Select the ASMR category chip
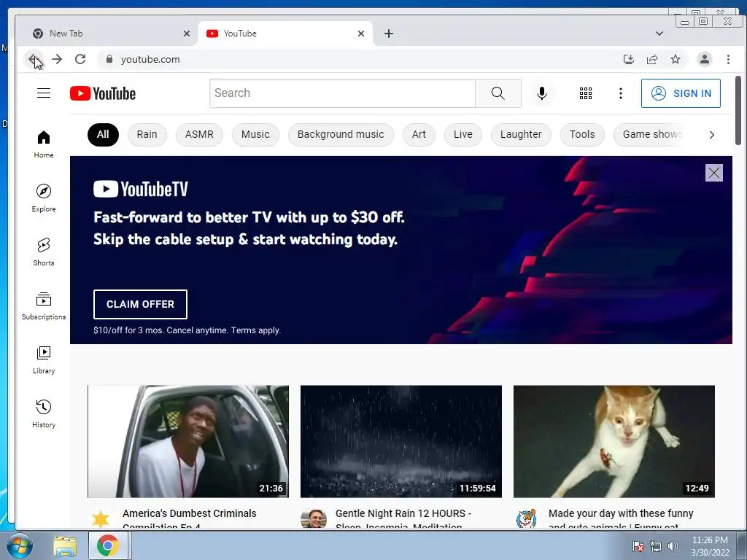The image size is (747, 560). click(x=199, y=135)
